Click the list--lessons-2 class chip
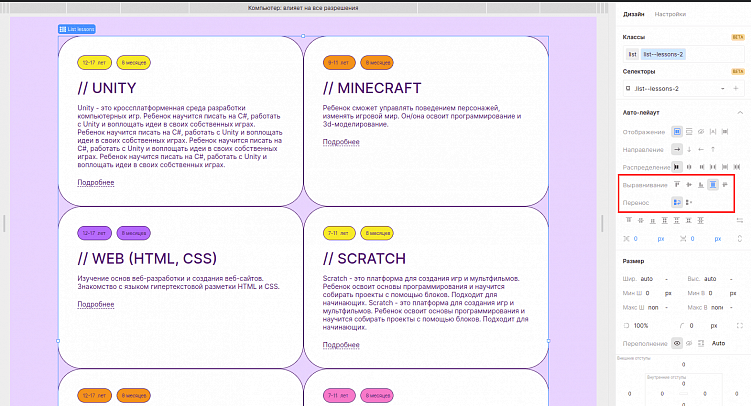Image resolution: width=751 pixels, height=406 pixels. tap(663, 54)
